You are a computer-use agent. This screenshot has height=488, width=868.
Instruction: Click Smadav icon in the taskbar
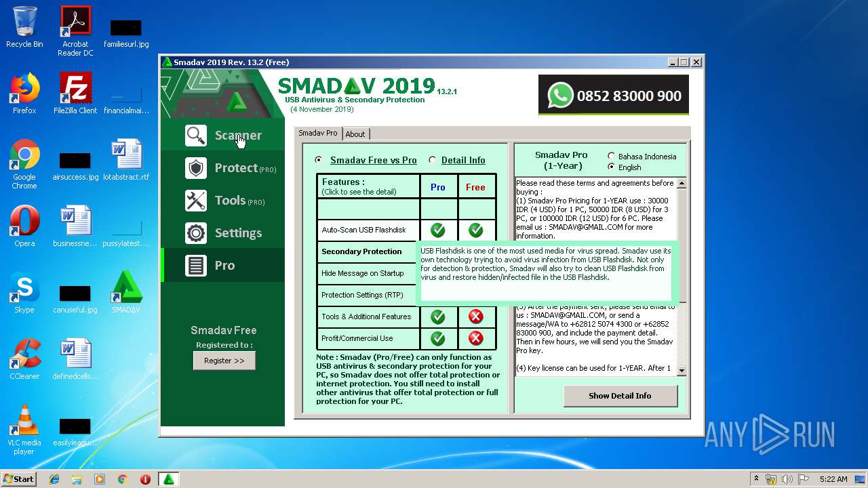pos(168,479)
